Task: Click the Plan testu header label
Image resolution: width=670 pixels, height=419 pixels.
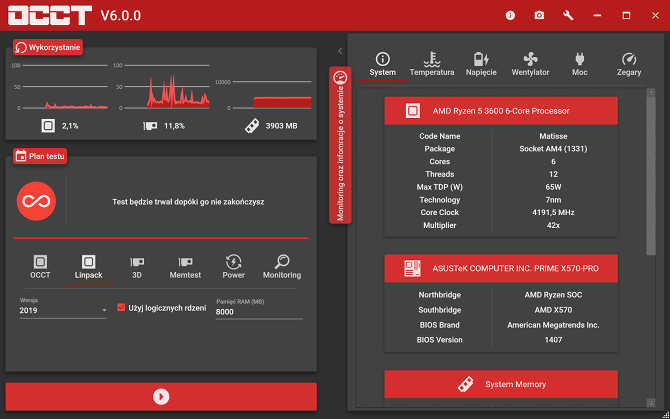Action: [x=40, y=156]
